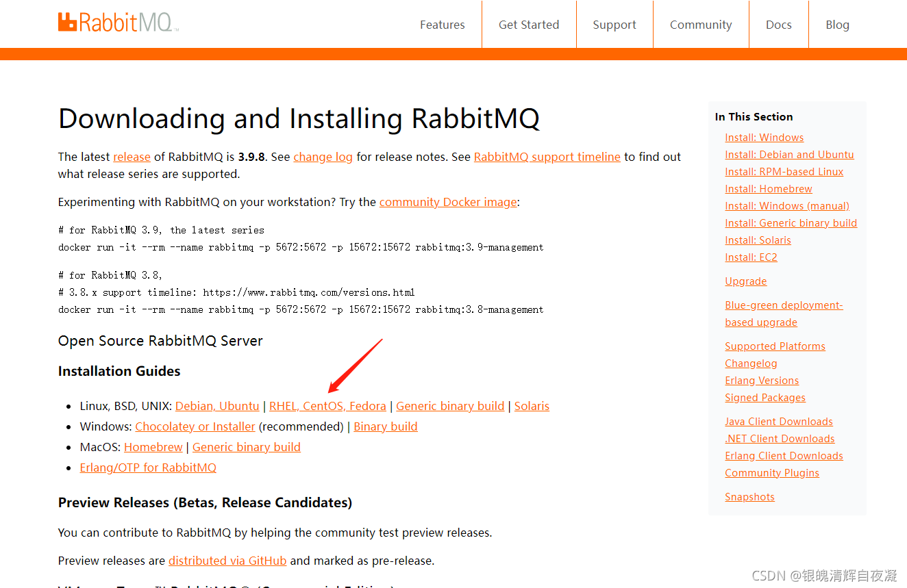This screenshot has height=588, width=907.
Task: Open the Chocolatey or Installer link
Action: coord(195,426)
